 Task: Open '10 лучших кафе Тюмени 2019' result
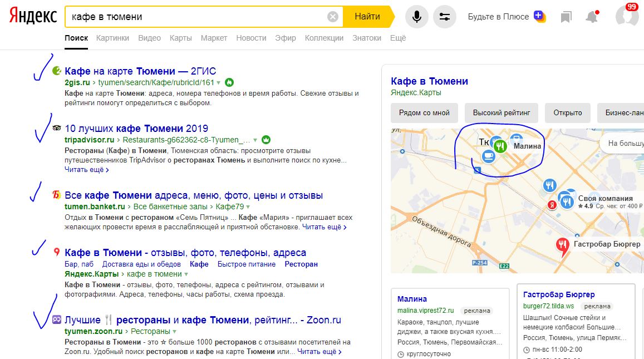tap(136, 128)
